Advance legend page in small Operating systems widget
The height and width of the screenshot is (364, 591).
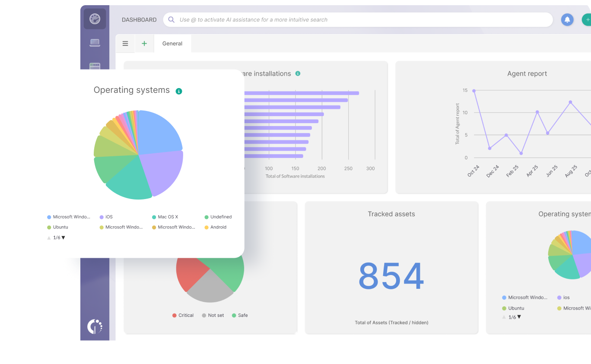[x=519, y=317]
